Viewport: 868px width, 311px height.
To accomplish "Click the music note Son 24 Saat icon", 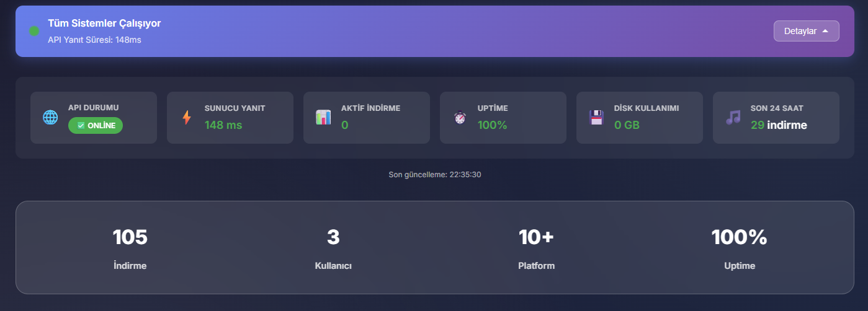I will click(x=733, y=117).
